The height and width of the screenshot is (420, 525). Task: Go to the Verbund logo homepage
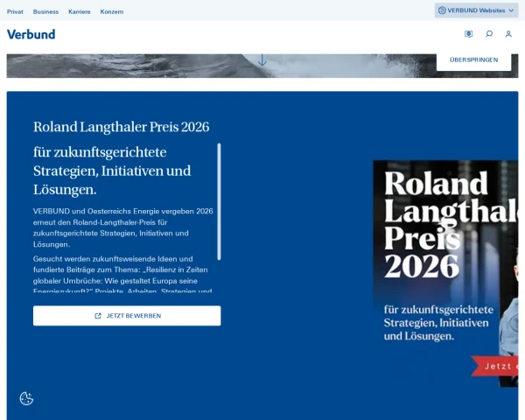31,34
